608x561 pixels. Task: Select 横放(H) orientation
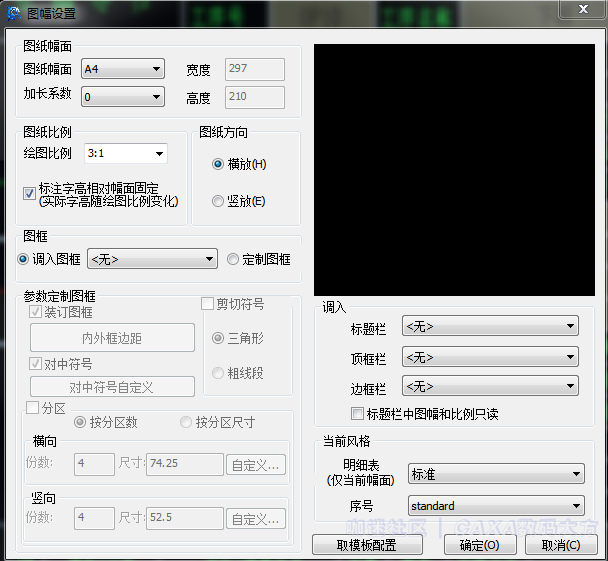218,164
